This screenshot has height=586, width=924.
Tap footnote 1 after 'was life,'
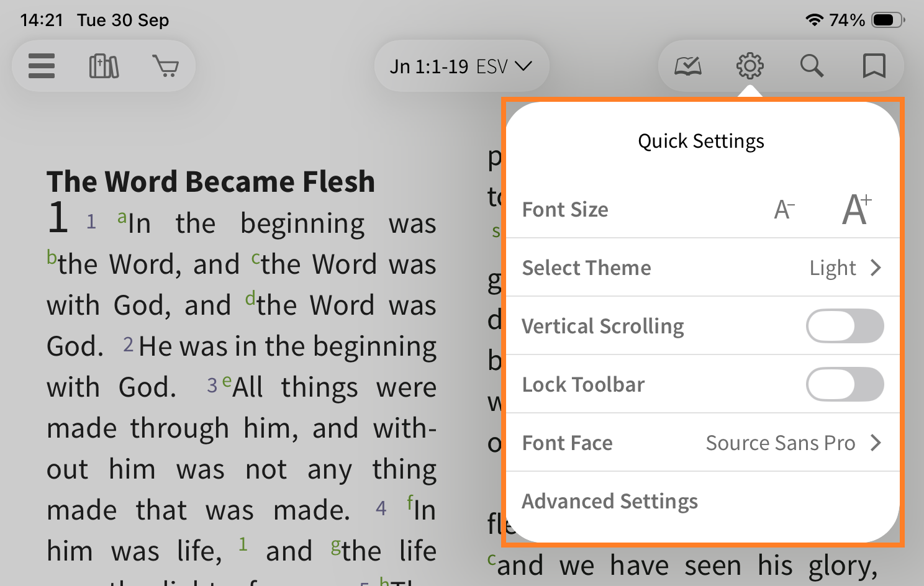click(x=243, y=544)
